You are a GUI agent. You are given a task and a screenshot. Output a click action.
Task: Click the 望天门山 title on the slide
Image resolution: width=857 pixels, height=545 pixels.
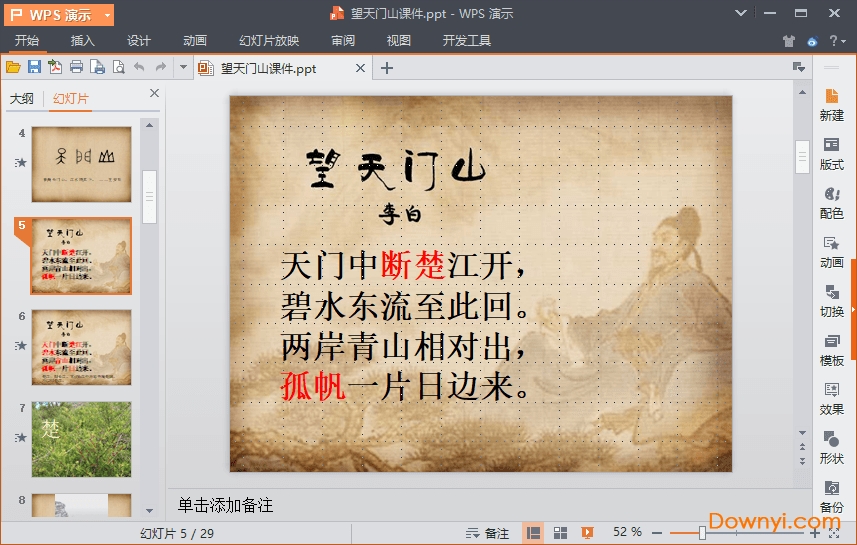point(396,168)
